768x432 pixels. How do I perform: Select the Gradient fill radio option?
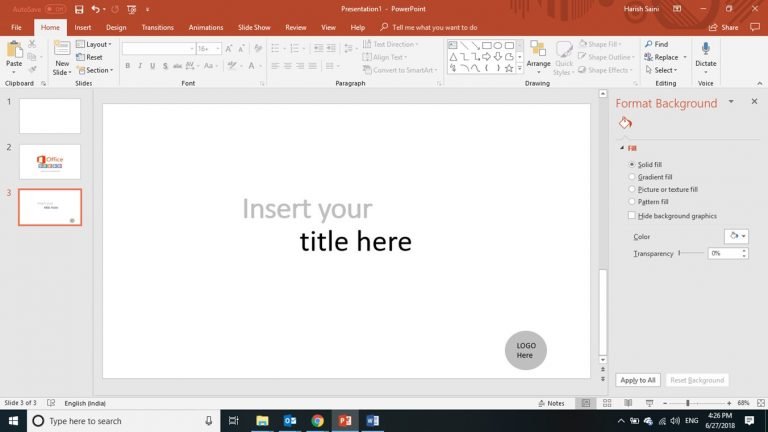pos(632,177)
